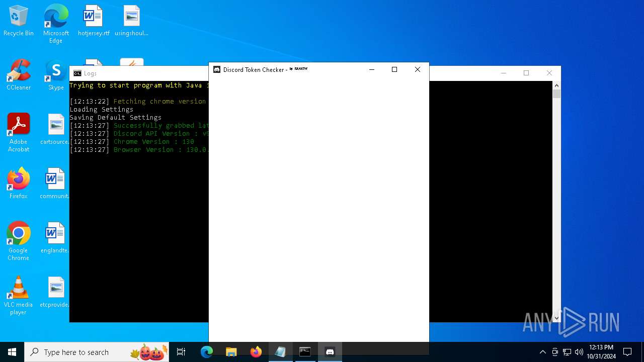Screen dimensions: 644x362
Task: Open Firefox from the taskbar
Action: coord(256,352)
